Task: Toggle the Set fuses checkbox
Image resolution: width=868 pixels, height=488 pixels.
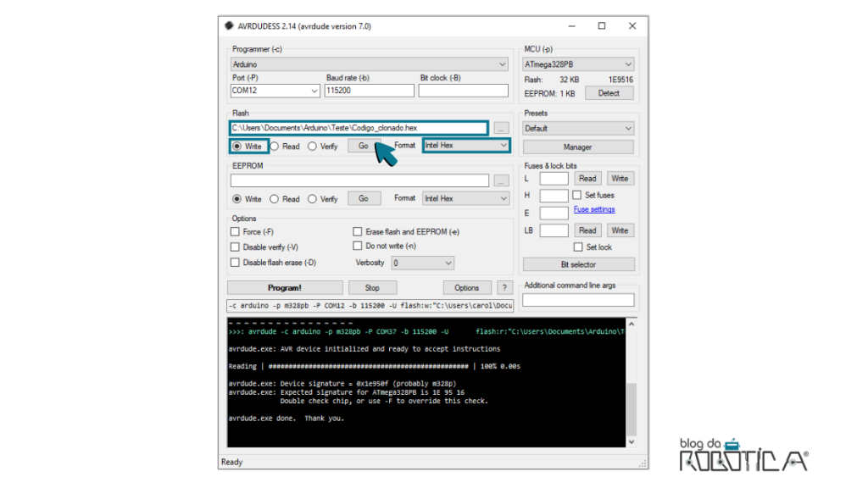Action: click(x=576, y=196)
